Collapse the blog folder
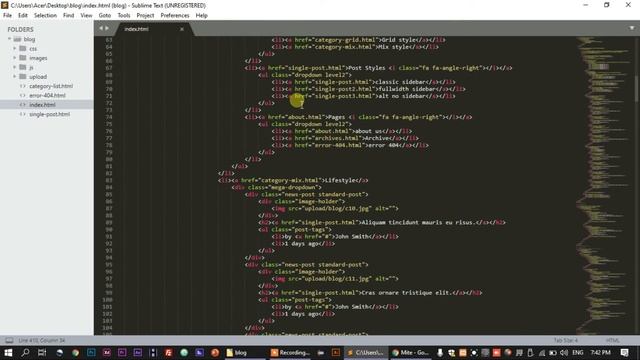 9,39
